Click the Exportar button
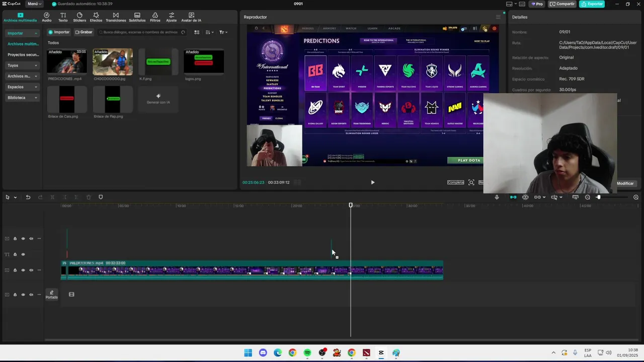 pos(592,4)
